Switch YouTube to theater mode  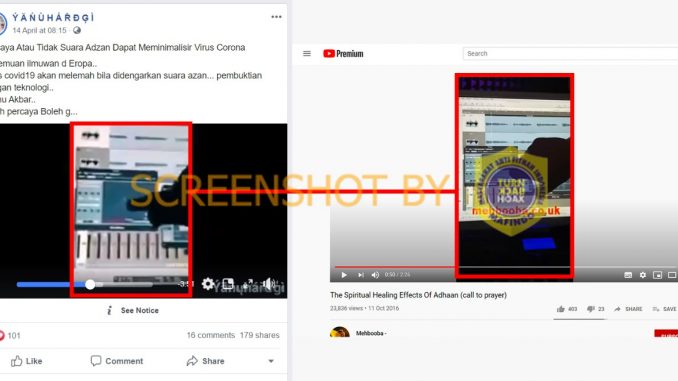point(672,275)
